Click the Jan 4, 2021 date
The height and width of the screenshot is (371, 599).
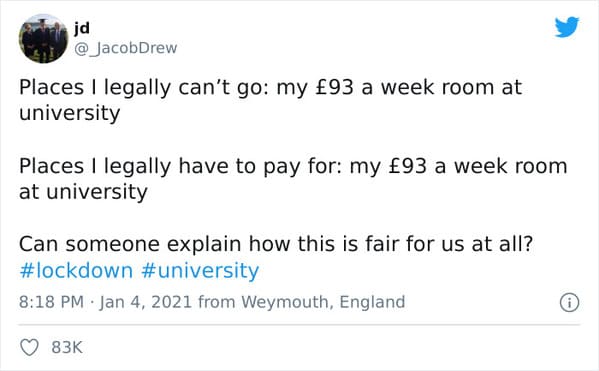point(146,302)
